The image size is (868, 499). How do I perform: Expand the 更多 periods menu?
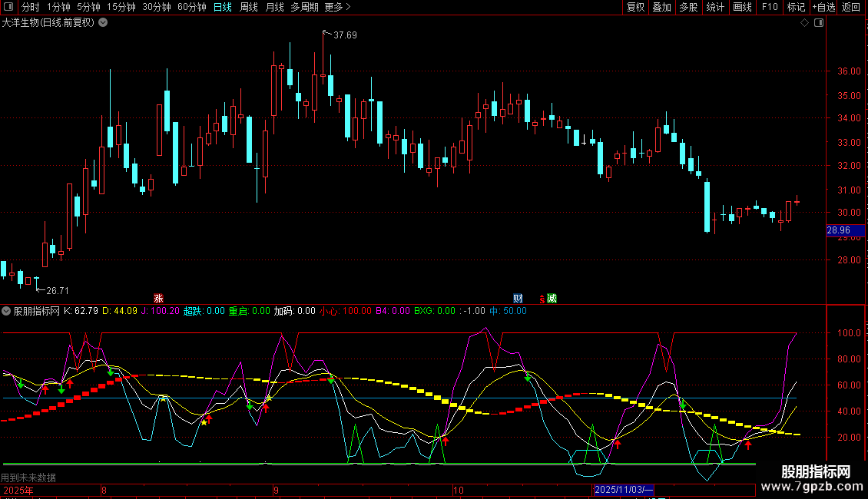pyautogui.click(x=337, y=8)
